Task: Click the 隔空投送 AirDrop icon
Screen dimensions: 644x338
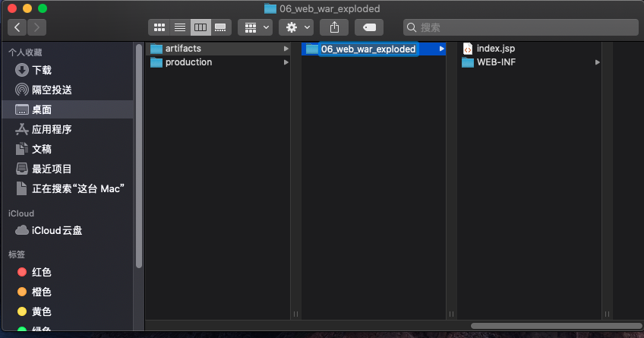Action: pos(22,90)
